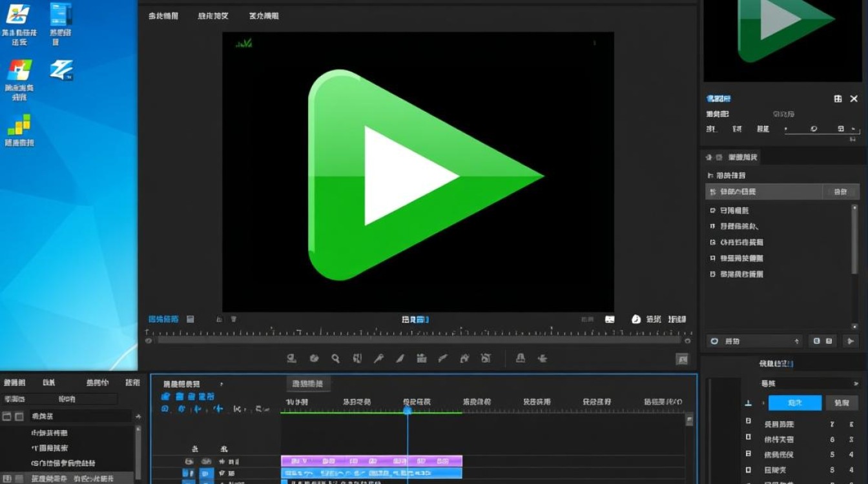Select the magnifier zoom tool below preview
This screenshot has width=868, height=484.
tap(335, 358)
